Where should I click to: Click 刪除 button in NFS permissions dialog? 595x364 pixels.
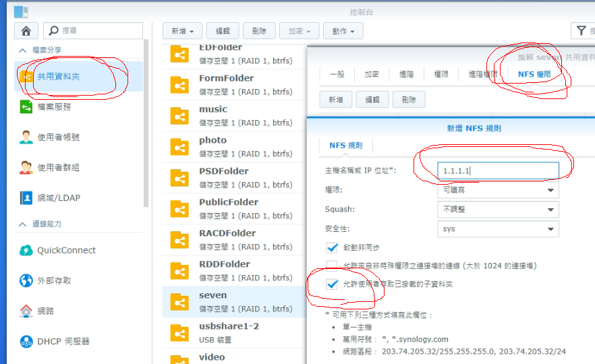click(409, 99)
